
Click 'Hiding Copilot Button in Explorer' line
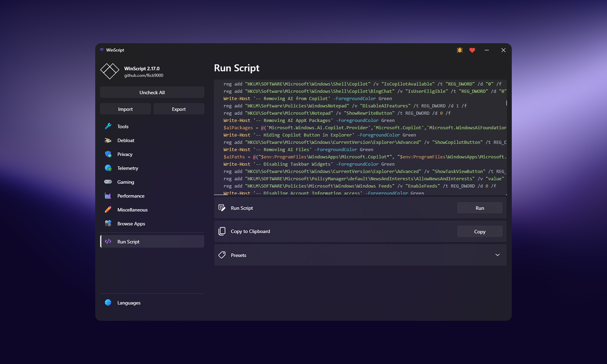(319, 135)
